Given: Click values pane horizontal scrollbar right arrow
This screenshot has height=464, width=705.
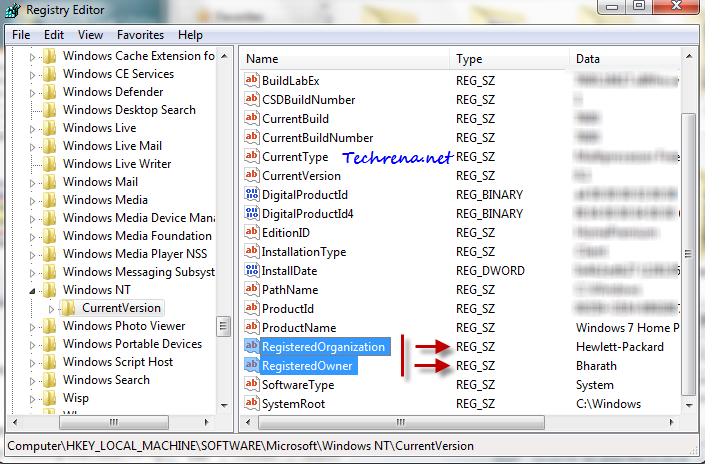Looking at the screenshot, I should [671, 422].
